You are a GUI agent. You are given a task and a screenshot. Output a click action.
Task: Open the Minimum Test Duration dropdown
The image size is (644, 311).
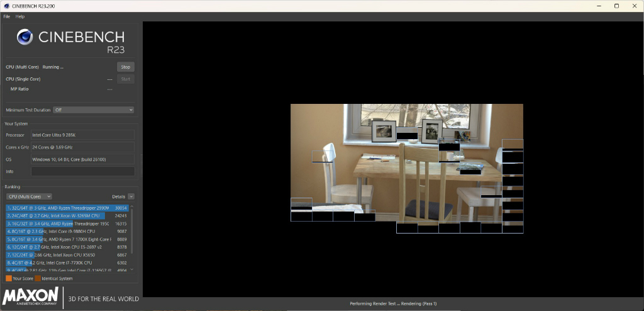pos(94,110)
